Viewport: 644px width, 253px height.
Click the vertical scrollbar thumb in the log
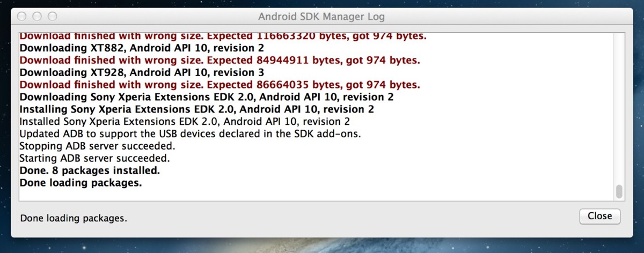[x=619, y=191]
